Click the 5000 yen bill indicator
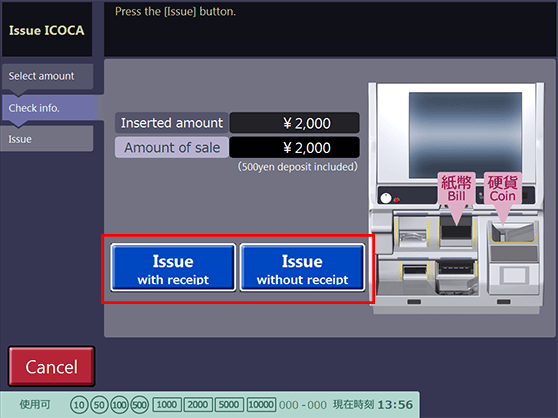The image size is (558, 418). click(x=229, y=404)
